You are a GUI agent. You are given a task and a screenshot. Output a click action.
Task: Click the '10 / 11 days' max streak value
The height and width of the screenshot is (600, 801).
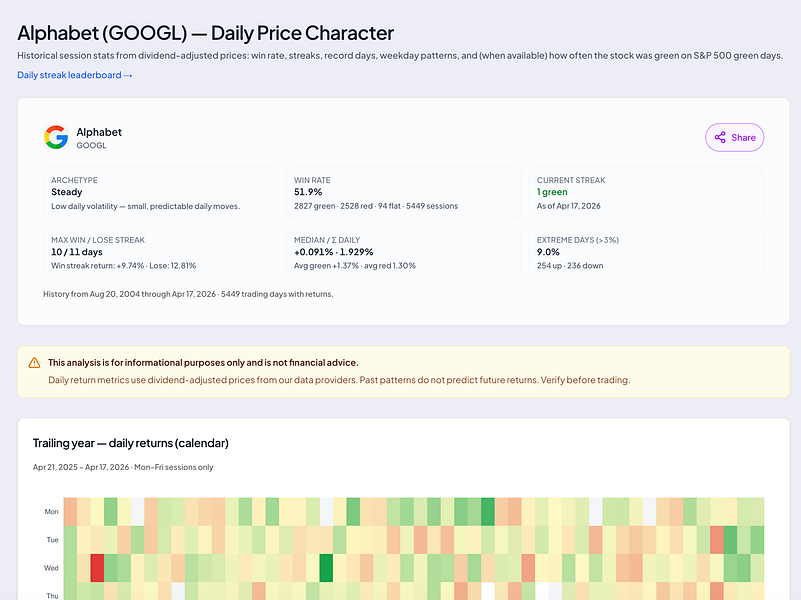tap(77, 252)
